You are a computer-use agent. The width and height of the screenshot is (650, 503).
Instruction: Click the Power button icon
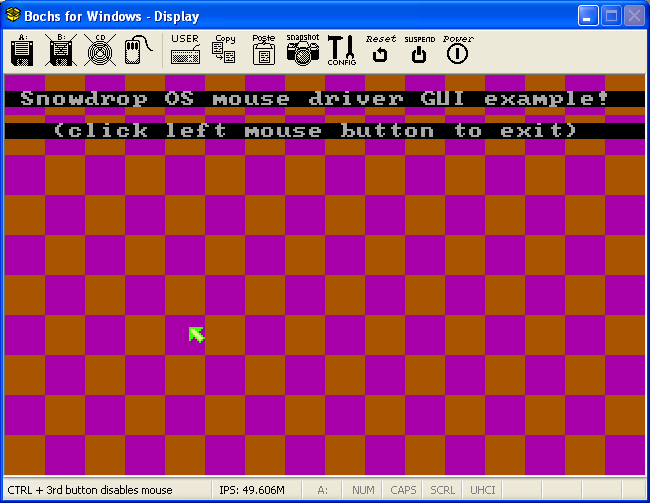tap(458, 49)
